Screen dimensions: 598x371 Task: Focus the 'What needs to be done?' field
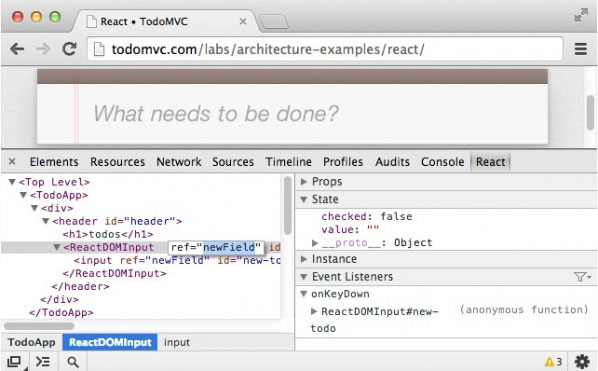(292, 114)
